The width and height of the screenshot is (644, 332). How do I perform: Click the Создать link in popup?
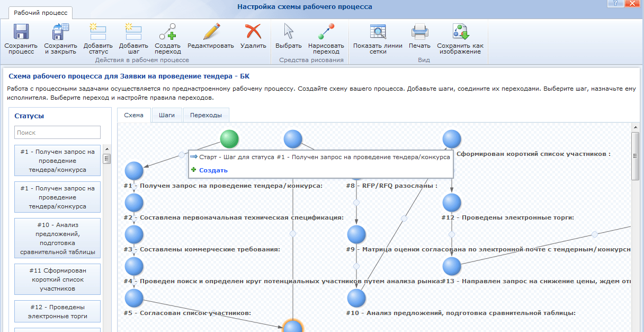pyautogui.click(x=213, y=170)
